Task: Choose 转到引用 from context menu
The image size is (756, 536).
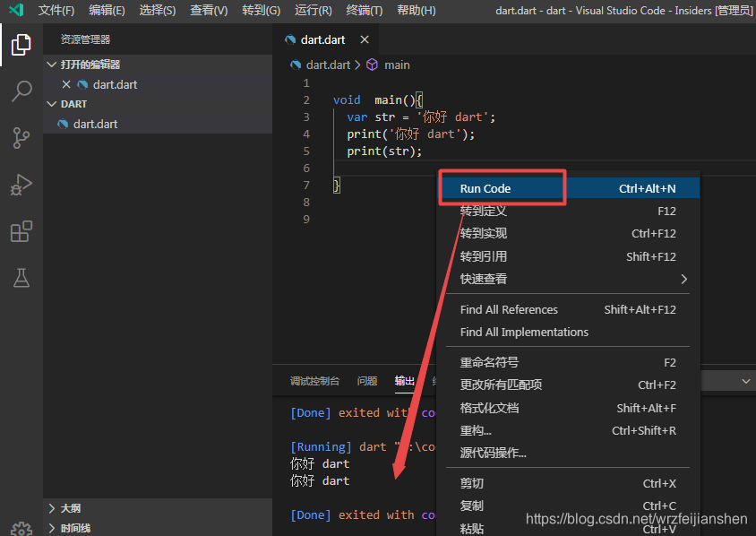Action: [x=568, y=256]
